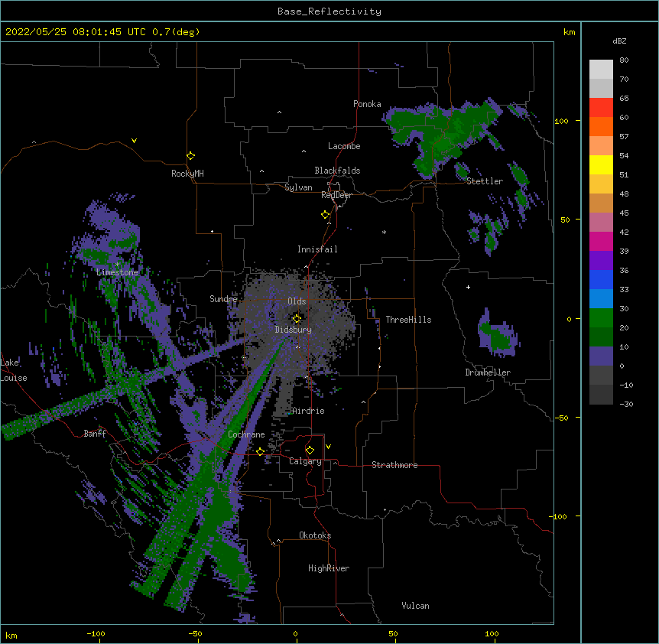Click the Base_Reflectivity title text
Image resolution: width=659 pixels, height=644 pixels.
tap(329, 11)
